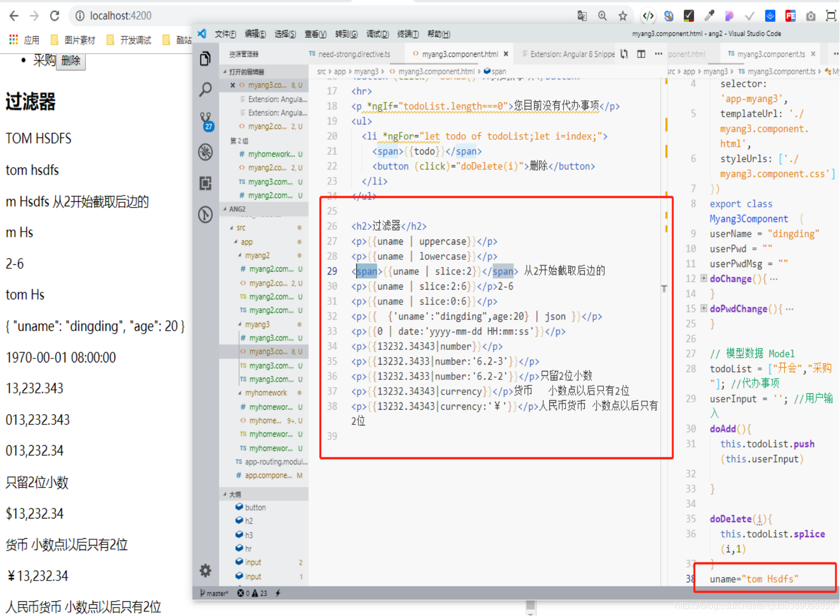Click the blue download arrow extension icon
This screenshot has height=616, width=840.
tap(770, 16)
